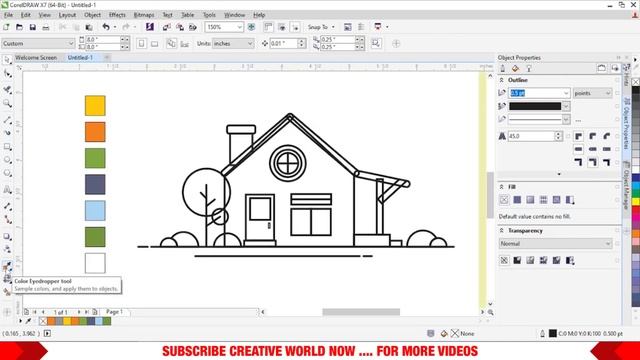Image resolution: width=640 pixels, height=360 pixels.
Task: Select the Smart Fill tool
Action: tap(7, 292)
